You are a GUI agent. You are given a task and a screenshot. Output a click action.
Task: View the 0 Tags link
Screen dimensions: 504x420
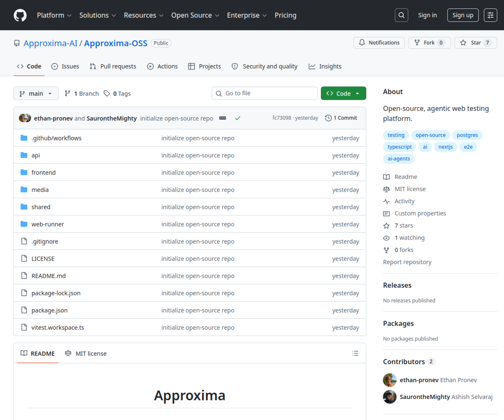[x=117, y=93]
